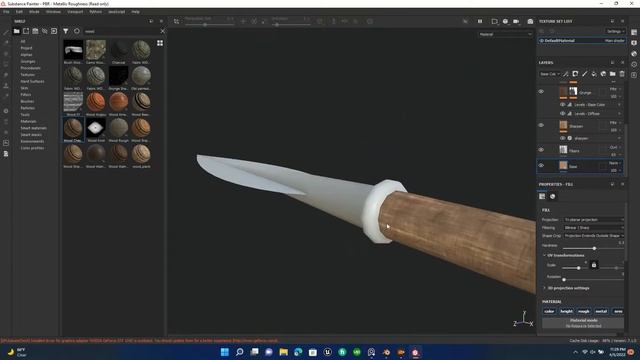Open the export document icon in left toolbar
This screenshot has height=360, width=640.
click(6, 154)
